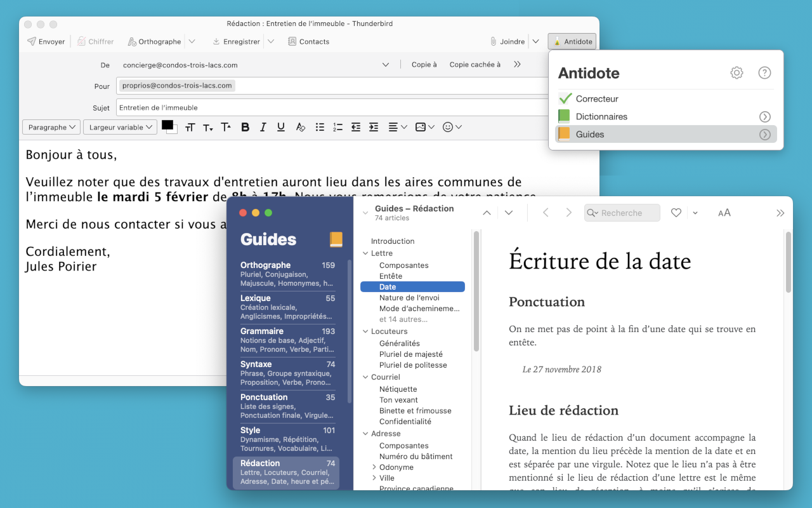Collapse the Lettre section in the tree

[x=366, y=253]
